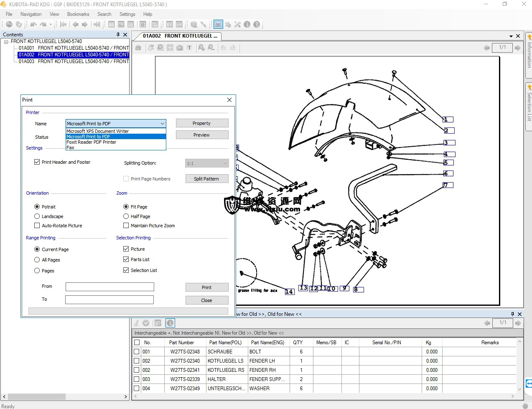Collapse the FRONT KOTFLUEGEL L5040-5740 tree root
Screen dimensions: 532x409
6,42
